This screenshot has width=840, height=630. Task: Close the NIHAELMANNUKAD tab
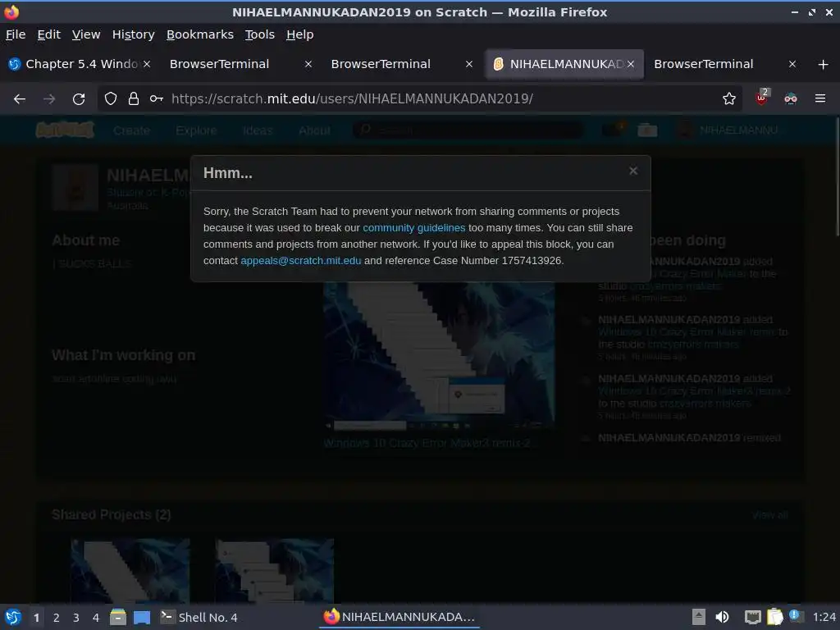click(x=631, y=64)
